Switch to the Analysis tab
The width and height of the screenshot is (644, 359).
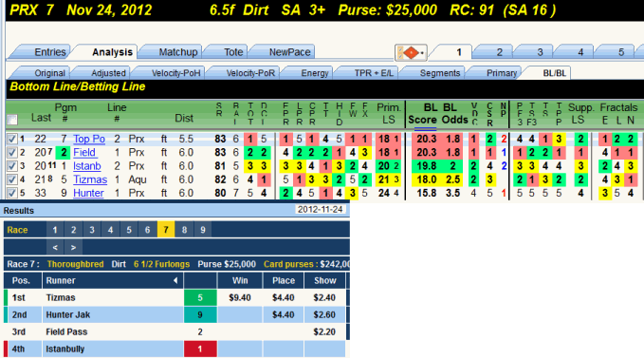[x=108, y=52]
